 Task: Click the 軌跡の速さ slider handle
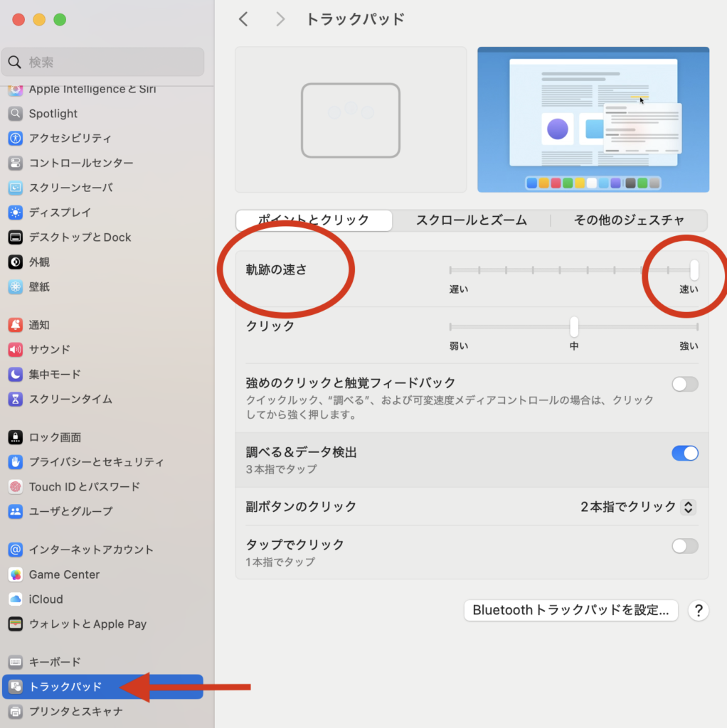[x=694, y=270]
